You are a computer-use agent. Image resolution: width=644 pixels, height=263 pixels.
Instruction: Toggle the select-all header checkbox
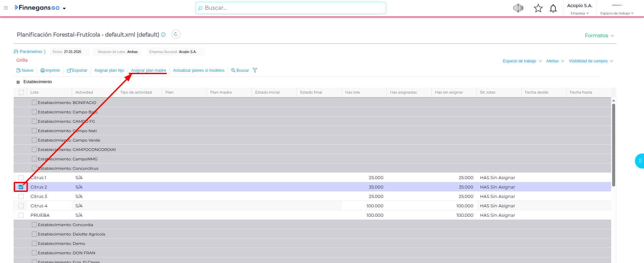click(21, 92)
